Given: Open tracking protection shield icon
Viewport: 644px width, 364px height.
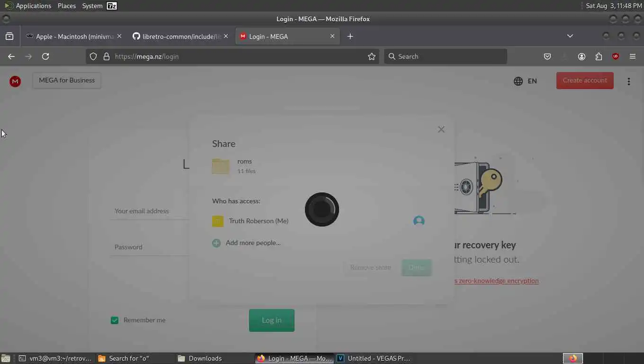Looking at the screenshot, I should tap(93, 56).
